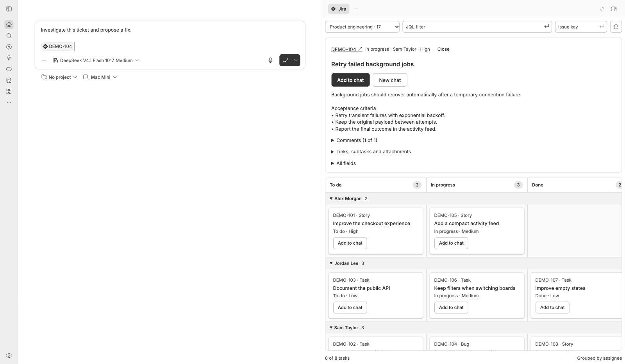Submit the Issue key enter icon
Image resolution: width=625 pixels, height=364 pixels.
(x=602, y=27)
